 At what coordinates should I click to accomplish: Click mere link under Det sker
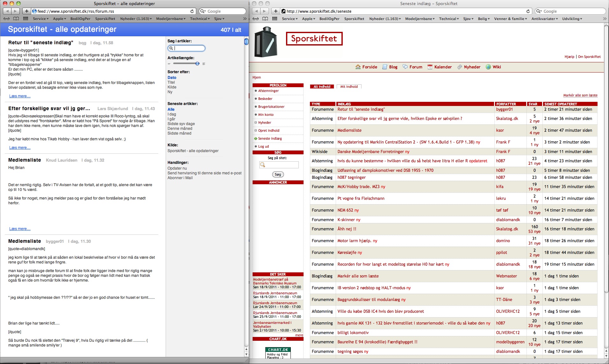pos(299,335)
